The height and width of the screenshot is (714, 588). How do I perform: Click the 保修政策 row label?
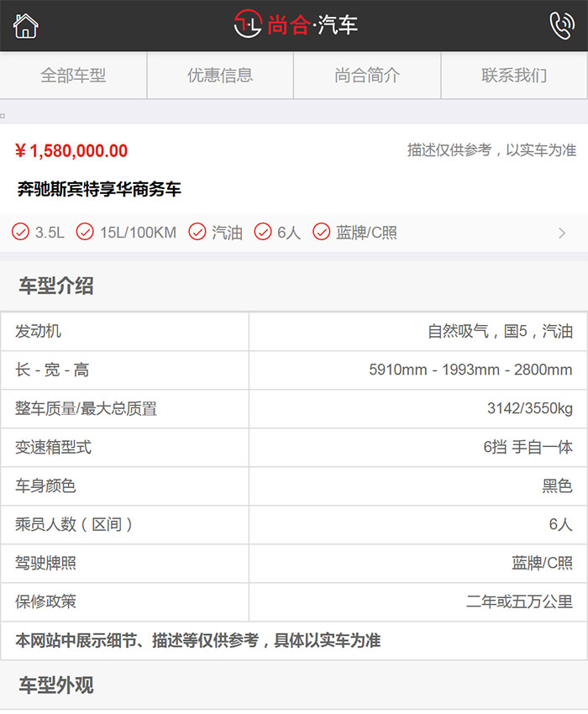pyautogui.click(x=46, y=602)
